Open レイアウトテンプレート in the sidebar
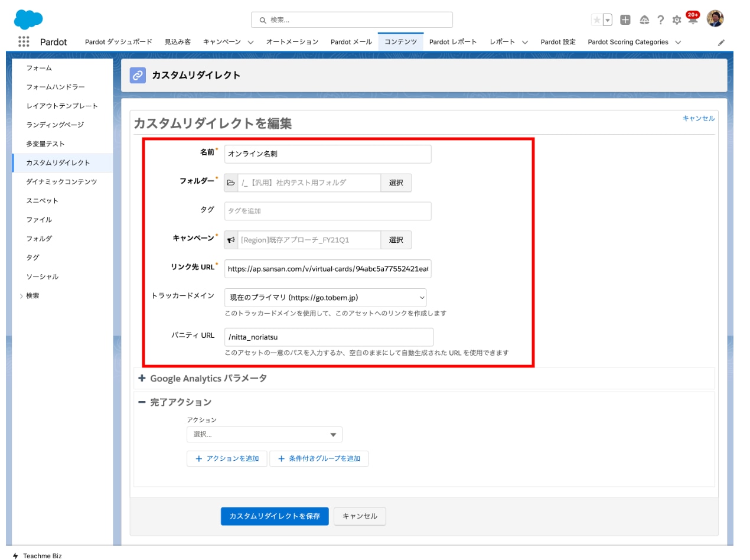Image resolution: width=750 pixels, height=560 pixels. pyautogui.click(x=62, y=106)
